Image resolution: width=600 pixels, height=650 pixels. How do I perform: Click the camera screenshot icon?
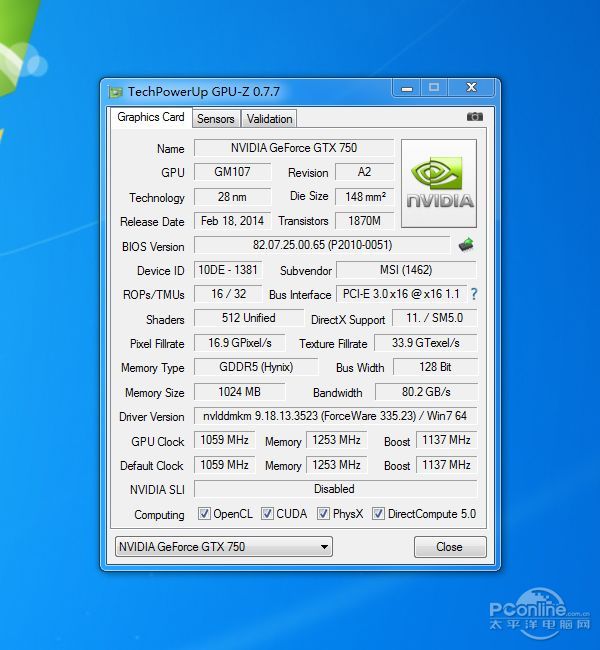[x=474, y=117]
